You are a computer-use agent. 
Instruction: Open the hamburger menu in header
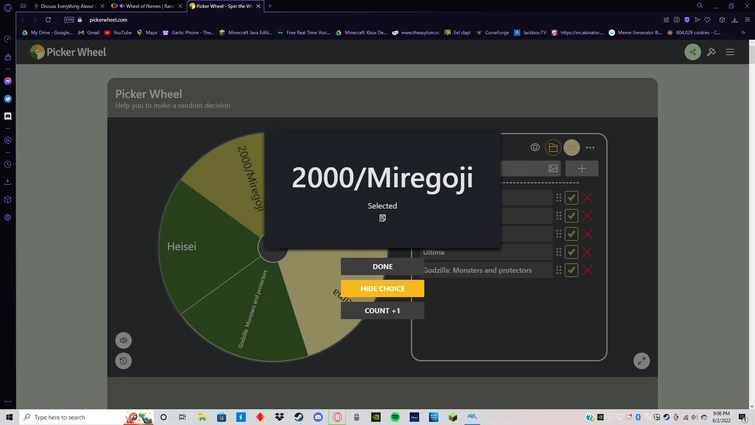pyautogui.click(x=730, y=52)
